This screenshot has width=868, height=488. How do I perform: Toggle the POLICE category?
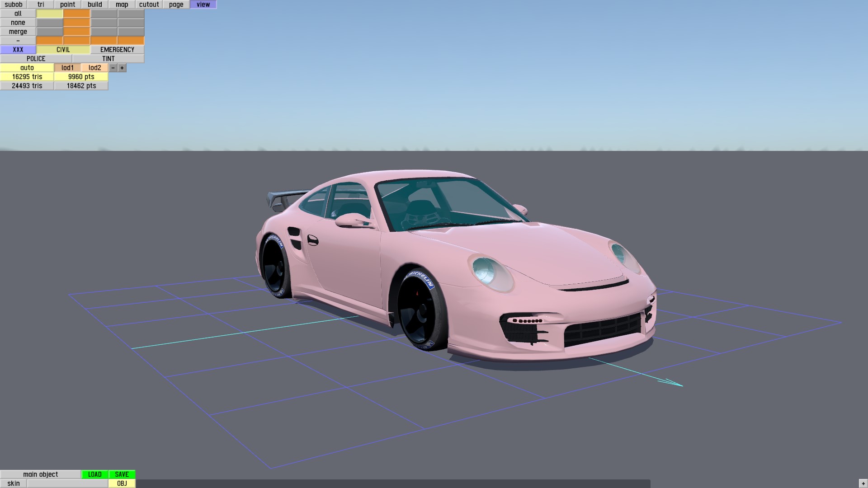[36, 59]
